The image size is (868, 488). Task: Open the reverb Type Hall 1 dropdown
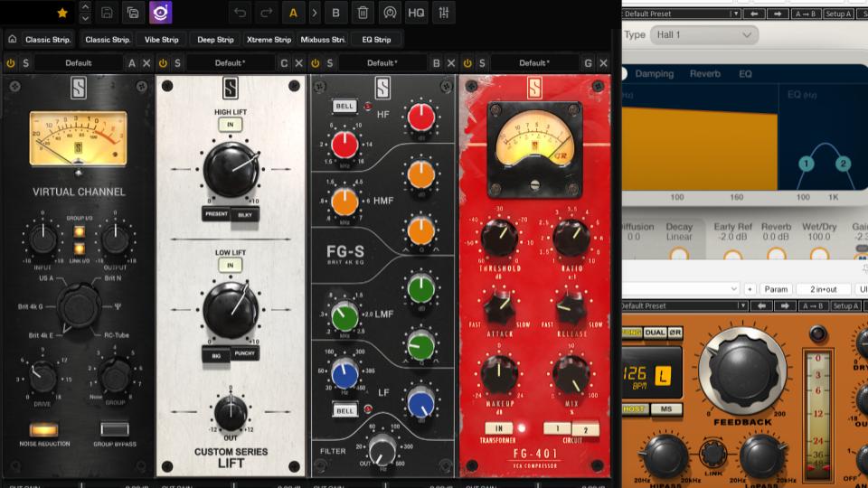click(x=703, y=35)
